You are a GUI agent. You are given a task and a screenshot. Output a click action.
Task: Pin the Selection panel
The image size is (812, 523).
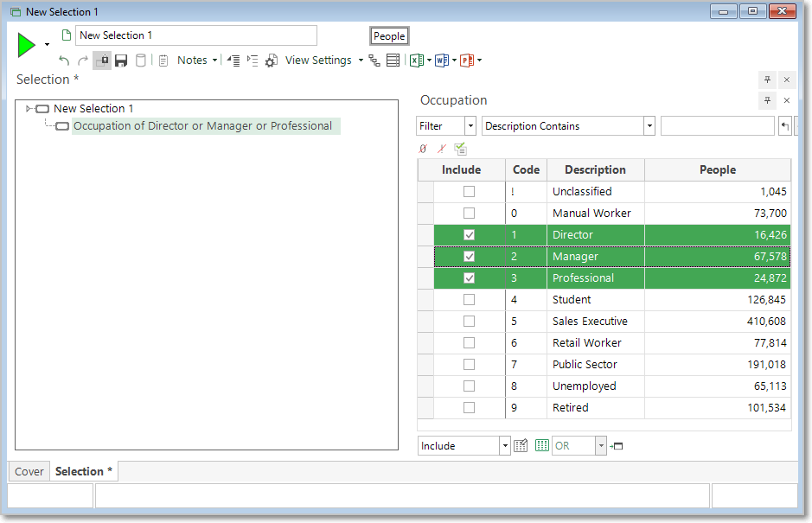(x=767, y=80)
